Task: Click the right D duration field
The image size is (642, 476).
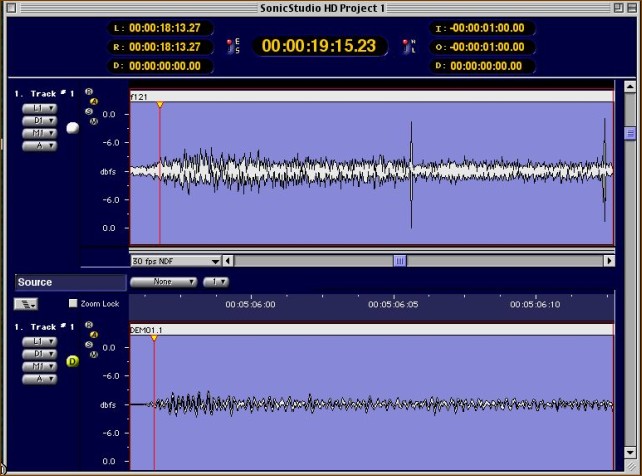Action: (482, 66)
